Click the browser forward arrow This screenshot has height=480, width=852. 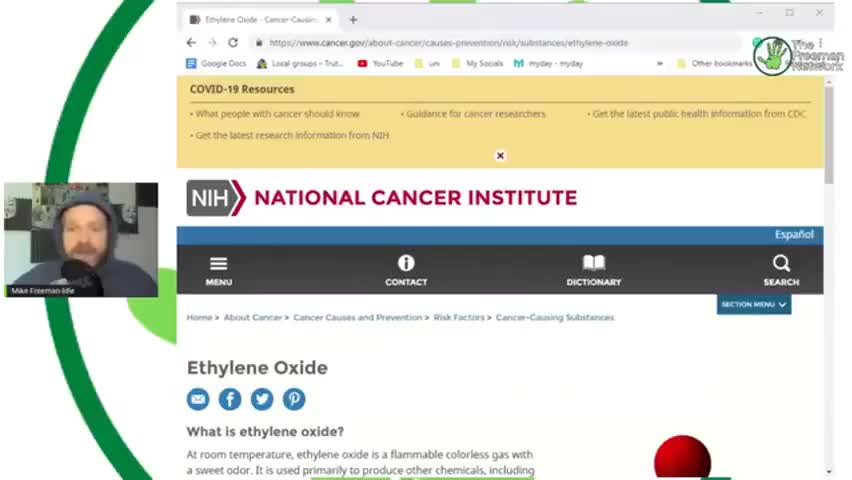(212, 42)
